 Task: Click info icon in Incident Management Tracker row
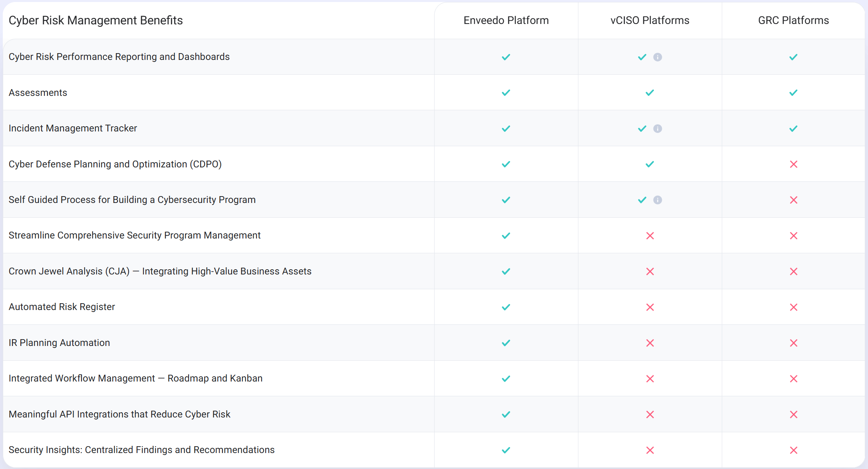(x=657, y=129)
